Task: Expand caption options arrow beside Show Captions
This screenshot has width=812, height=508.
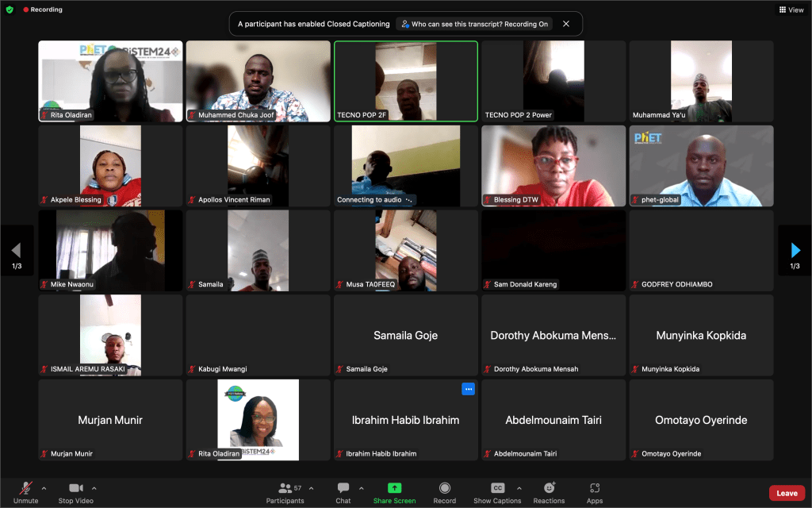Action: pyautogui.click(x=519, y=488)
